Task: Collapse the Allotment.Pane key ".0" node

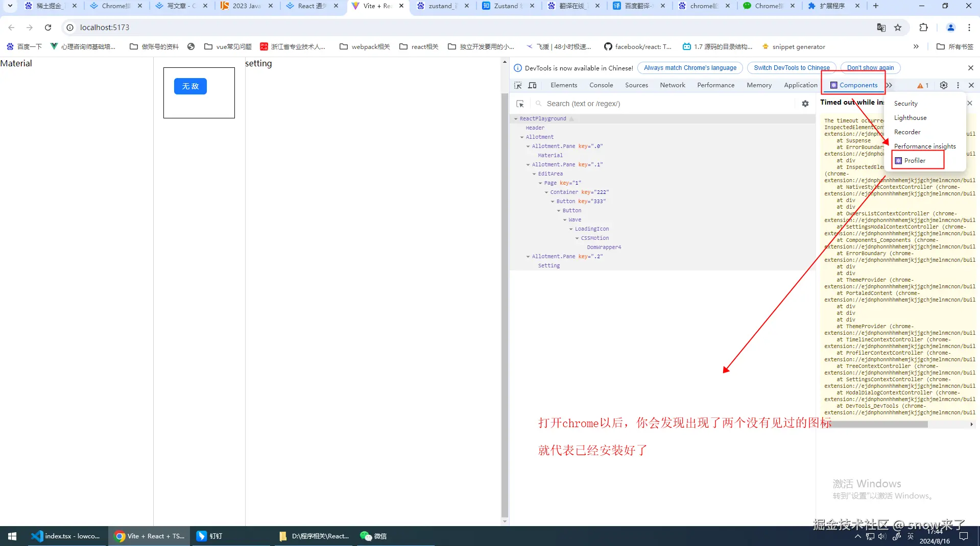Action: [x=528, y=146]
